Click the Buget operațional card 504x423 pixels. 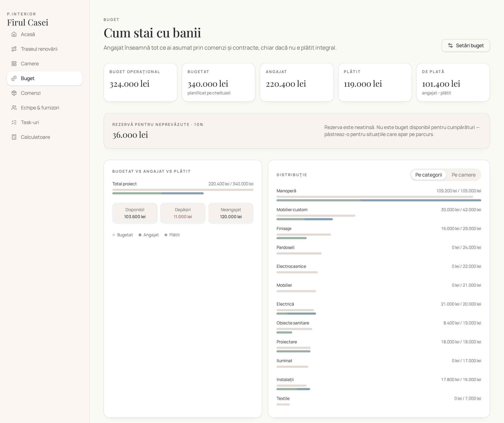click(140, 82)
